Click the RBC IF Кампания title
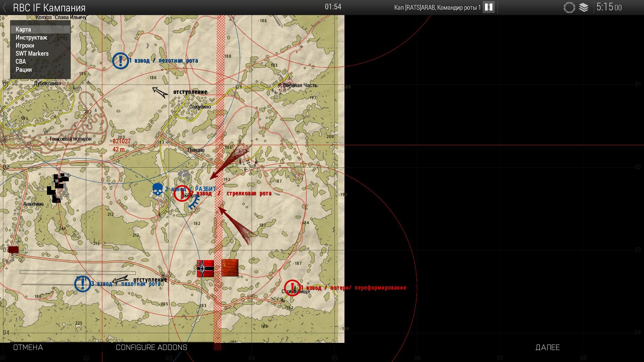 tap(49, 8)
